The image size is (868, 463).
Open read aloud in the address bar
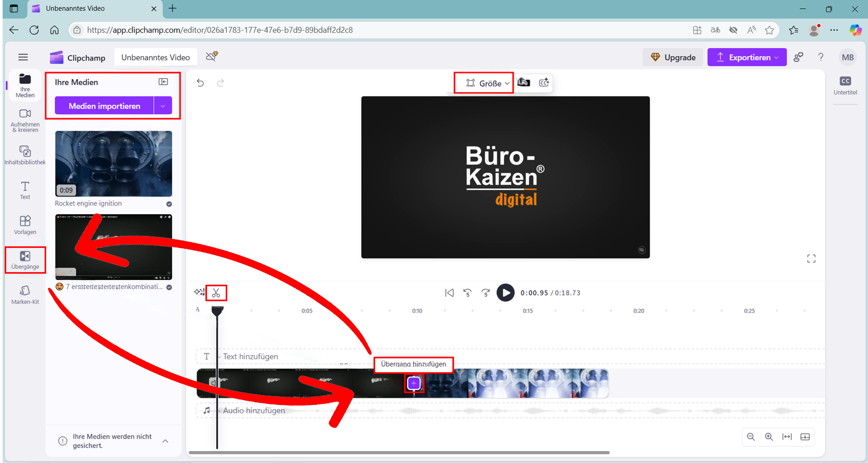pos(751,30)
